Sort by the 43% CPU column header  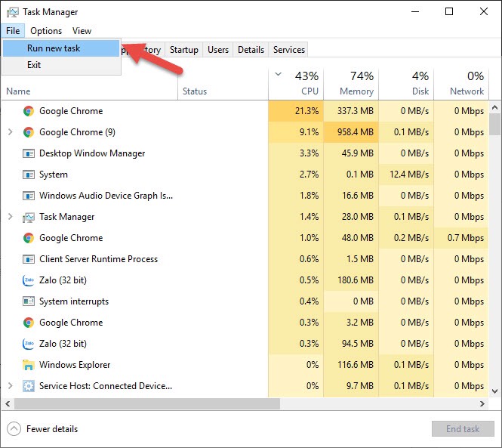tap(296, 85)
